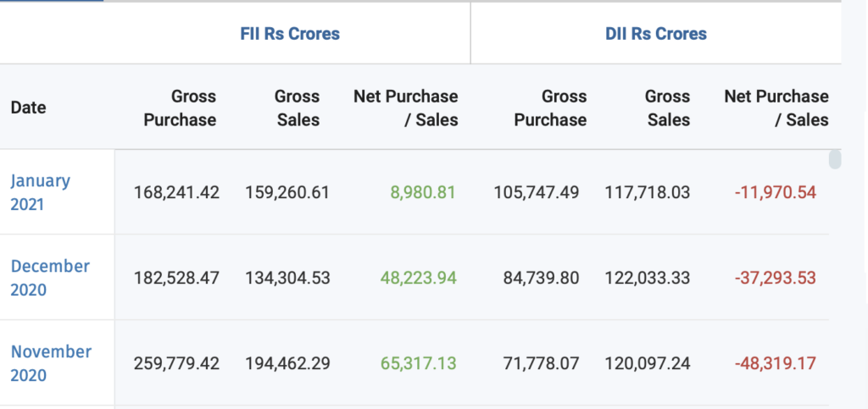Open the January 2021 link
868x409 pixels.
click(x=40, y=192)
